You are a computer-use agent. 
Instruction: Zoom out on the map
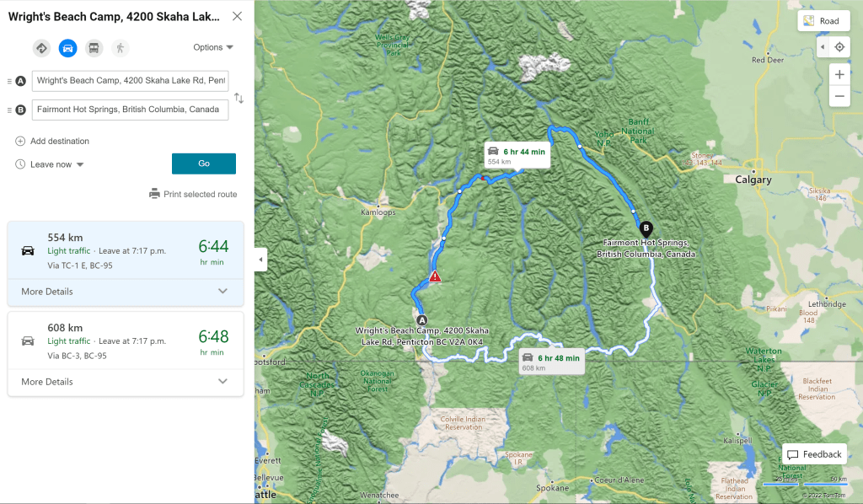tap(839, 96)
